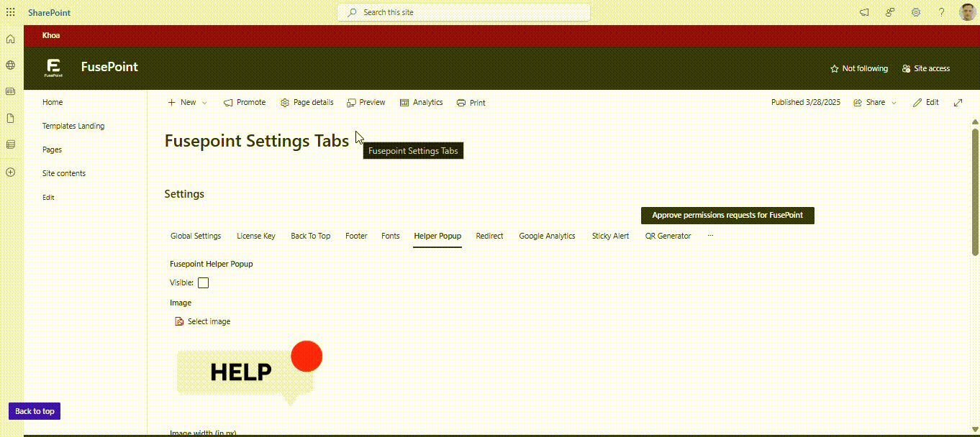Select the Sticky Alert tab

(610, 236)
